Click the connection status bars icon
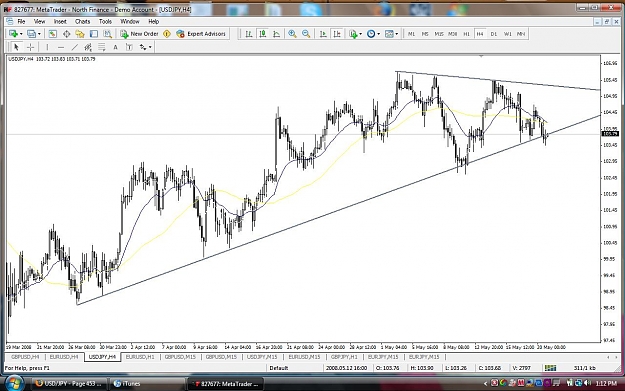This screenshot has width=625, height=391. tap(550, 368)
